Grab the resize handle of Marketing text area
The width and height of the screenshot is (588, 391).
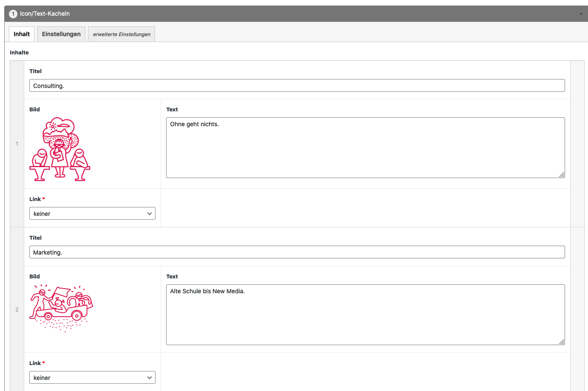[x=562, y=342]
